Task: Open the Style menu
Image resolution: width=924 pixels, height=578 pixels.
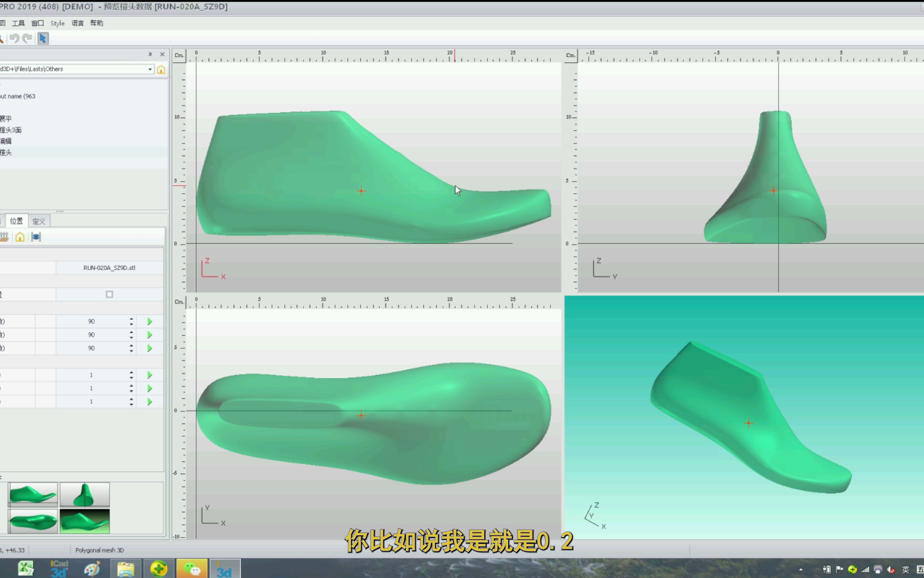Action: click(57, 23)
